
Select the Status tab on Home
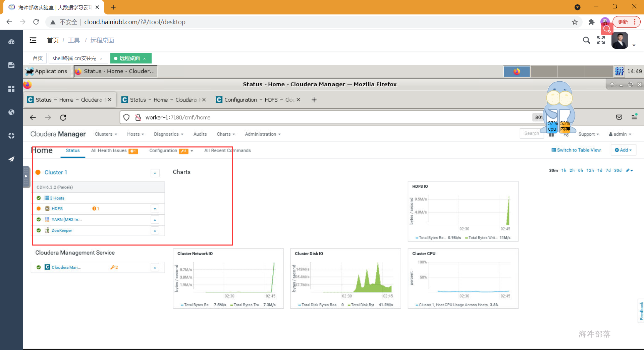73,150
